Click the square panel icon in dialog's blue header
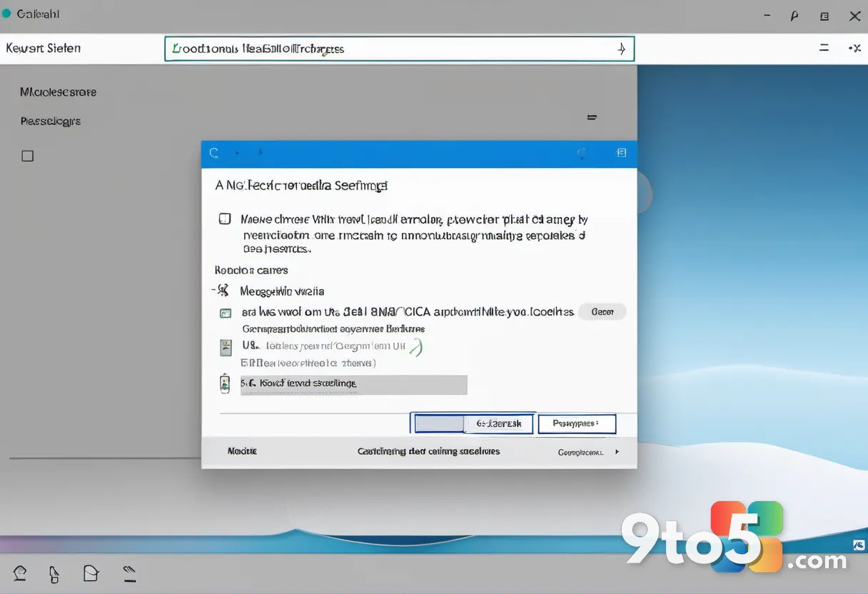Screen dimensions: 868x594 621,153
